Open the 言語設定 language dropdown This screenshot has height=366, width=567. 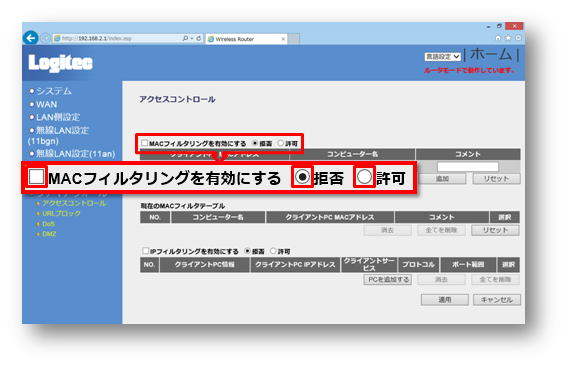click(442, 56)
